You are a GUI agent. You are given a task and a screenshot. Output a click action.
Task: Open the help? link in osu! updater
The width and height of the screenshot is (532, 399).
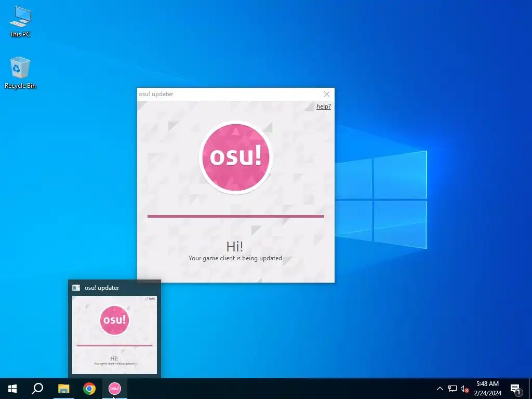tap(323, 107)
